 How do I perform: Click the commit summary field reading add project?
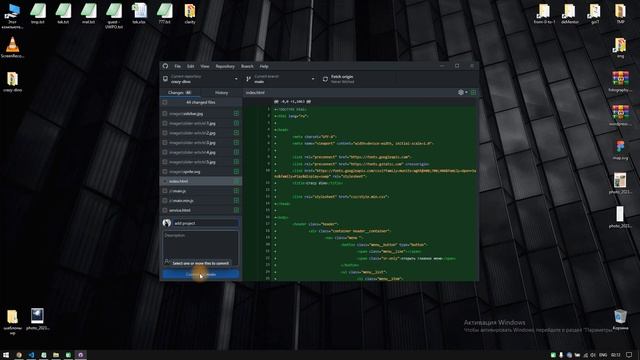pyautogui.click(x=205, y=223)
